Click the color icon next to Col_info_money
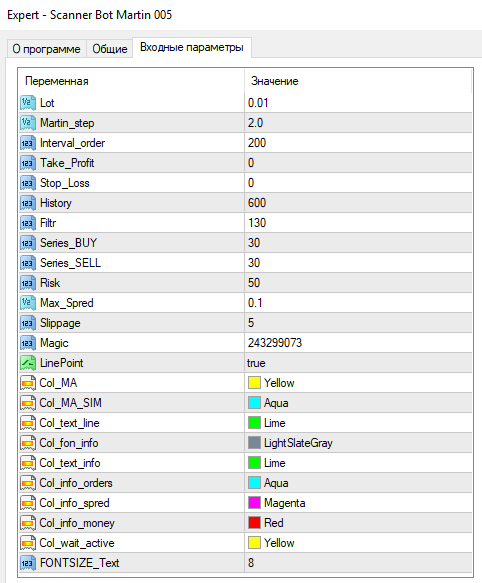Screen dimensions: 482x583 [x=28, y=523]
